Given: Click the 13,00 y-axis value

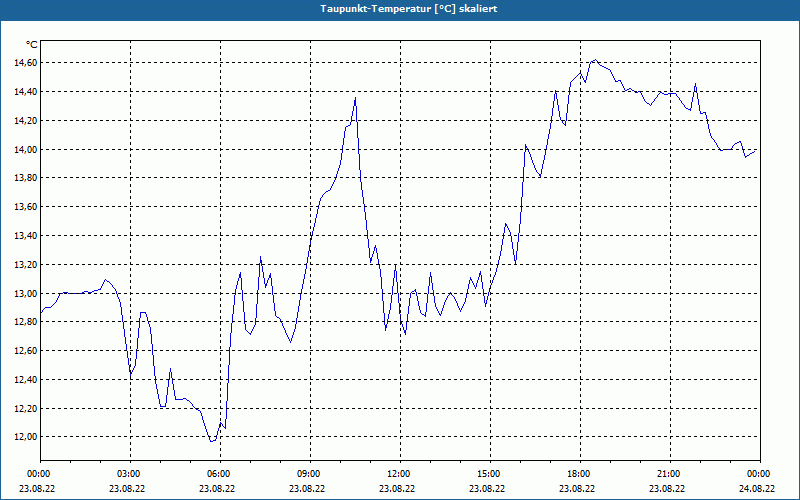Looking at the screenshot, I should point(26,293).
